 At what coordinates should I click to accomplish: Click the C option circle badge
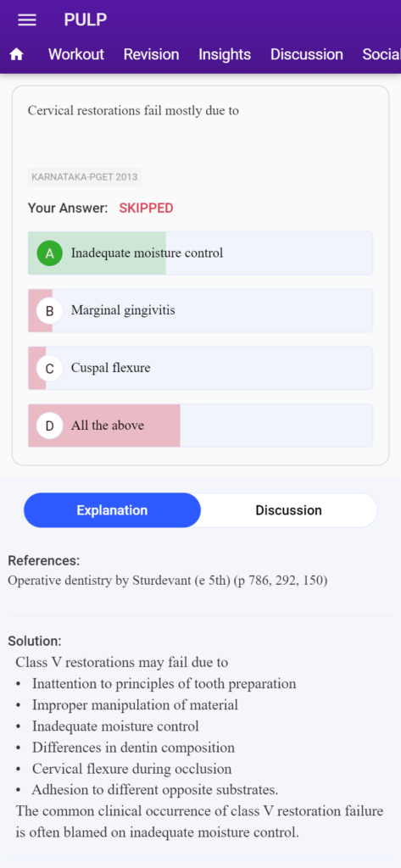(50, 369)
